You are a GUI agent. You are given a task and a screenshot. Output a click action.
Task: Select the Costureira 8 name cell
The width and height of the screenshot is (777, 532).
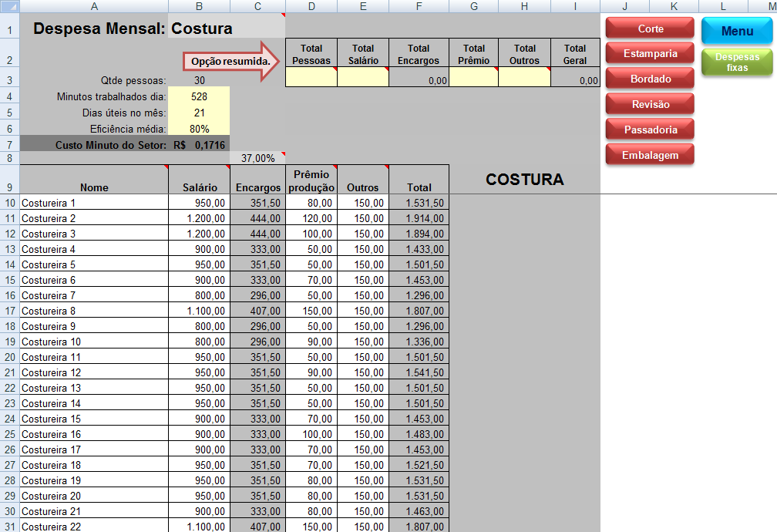pyautogui.click(x=93, y=311)
